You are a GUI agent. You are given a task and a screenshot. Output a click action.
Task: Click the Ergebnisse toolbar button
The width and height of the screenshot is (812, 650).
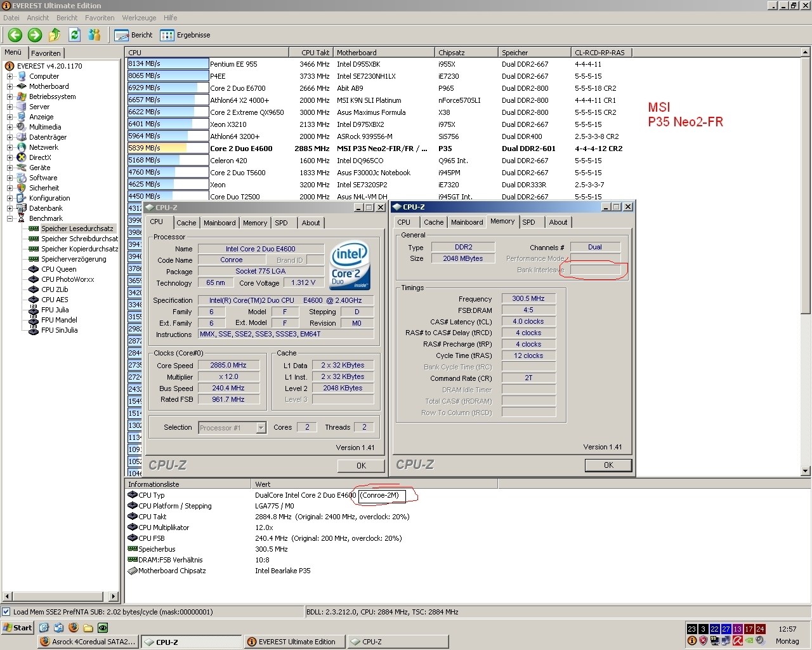coord(185,35)
